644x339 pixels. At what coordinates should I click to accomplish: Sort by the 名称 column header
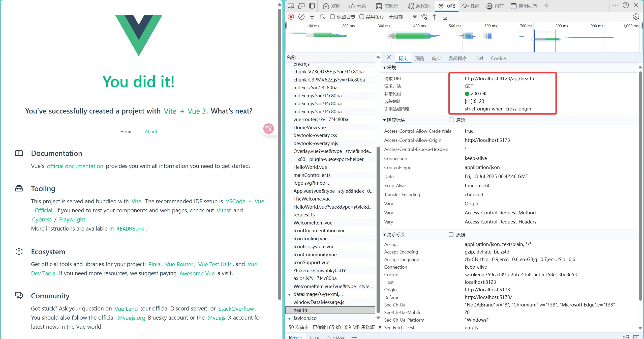coord(330,58)
